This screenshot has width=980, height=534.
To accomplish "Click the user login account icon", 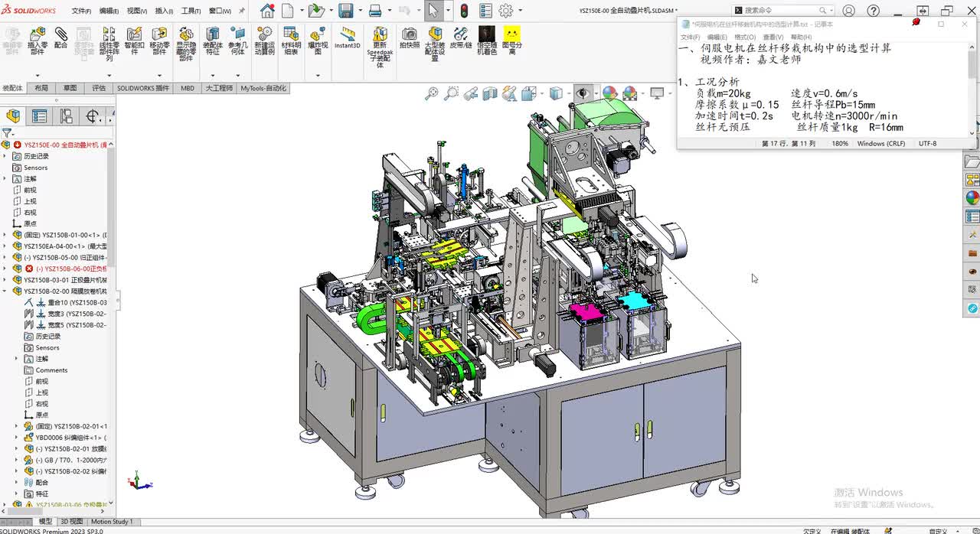I will (848, 11).
